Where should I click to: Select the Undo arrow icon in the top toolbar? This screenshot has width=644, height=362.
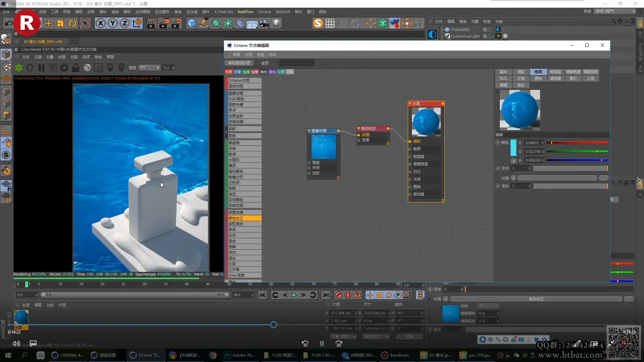point(9,23)
